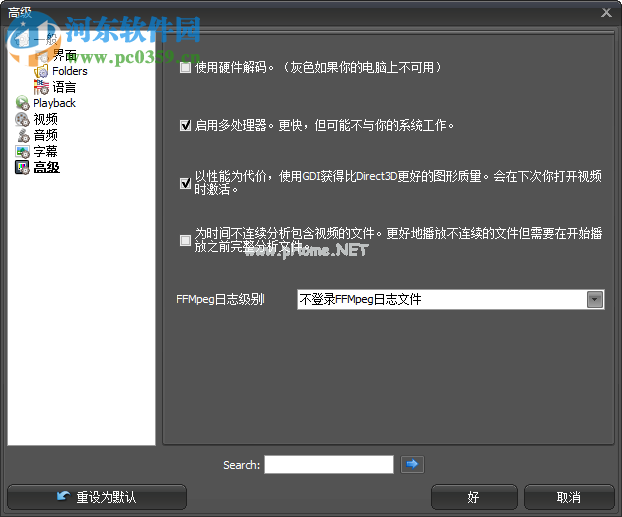Open the 音频 settings page

46,135
